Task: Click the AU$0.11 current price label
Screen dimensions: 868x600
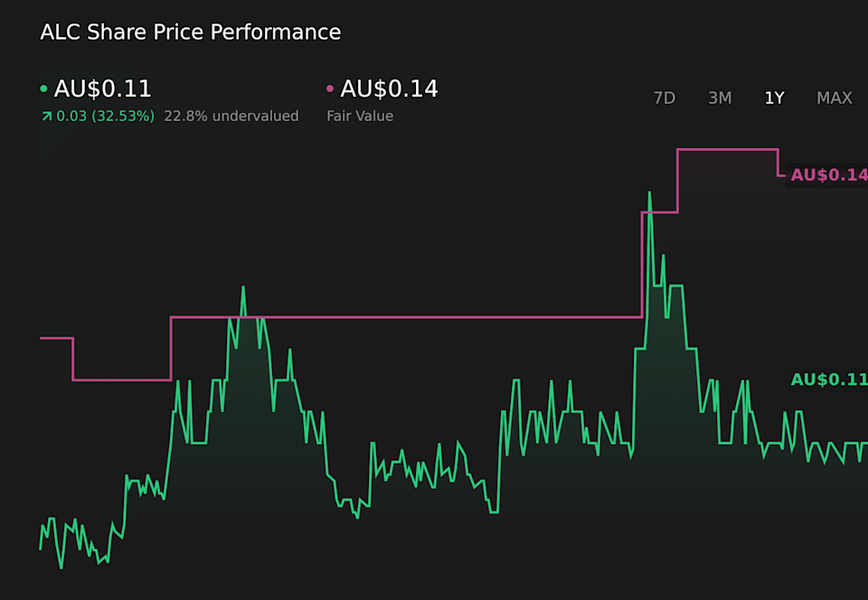Action: [x=103, y=89]
